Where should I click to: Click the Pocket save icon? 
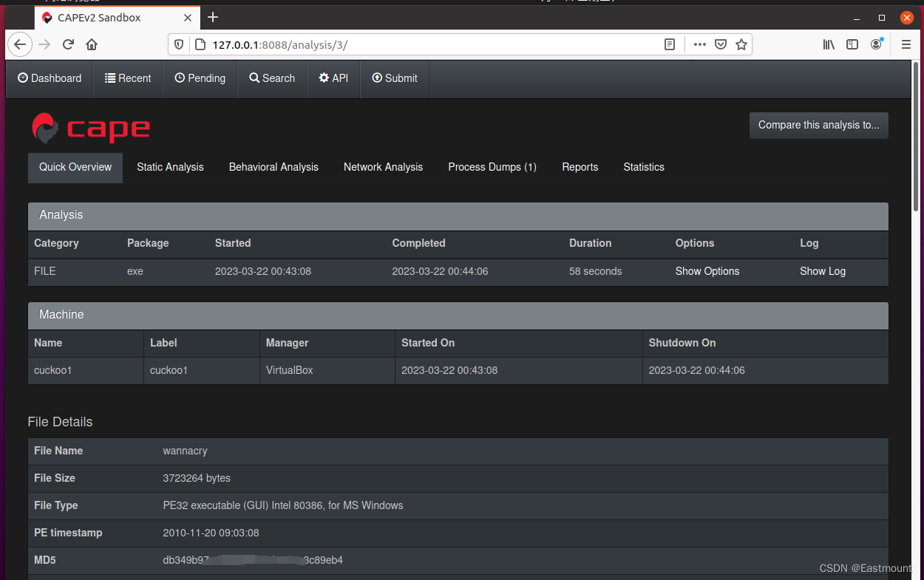pos(721,44)
